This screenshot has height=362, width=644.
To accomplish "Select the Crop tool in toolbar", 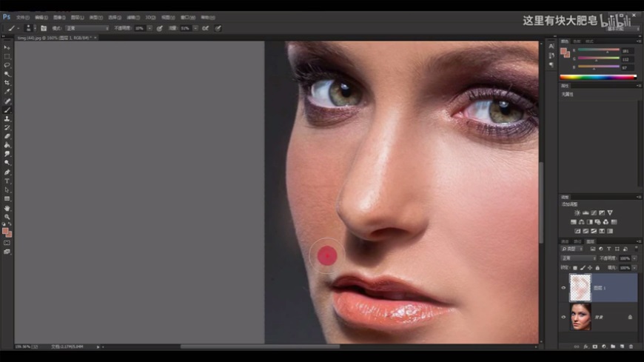I will pyautogui.click(x=7, y=83).
